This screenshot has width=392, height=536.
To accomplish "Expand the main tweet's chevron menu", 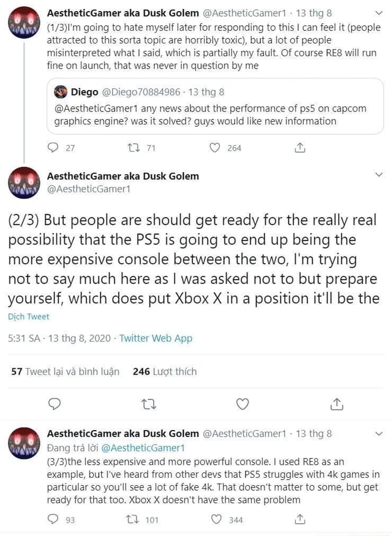I will click(x=378, y=176).
